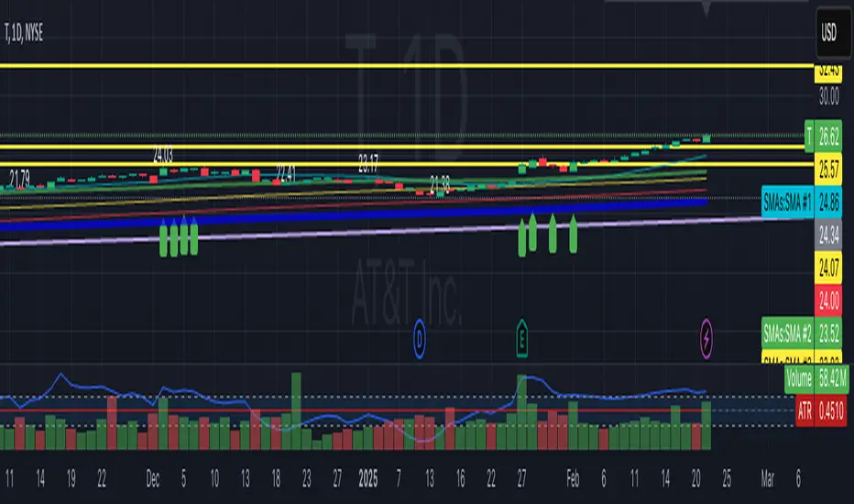Viewport: 854px width, 504px height.
Task: Click the yellow 24.07 price label
Action: 829,268
